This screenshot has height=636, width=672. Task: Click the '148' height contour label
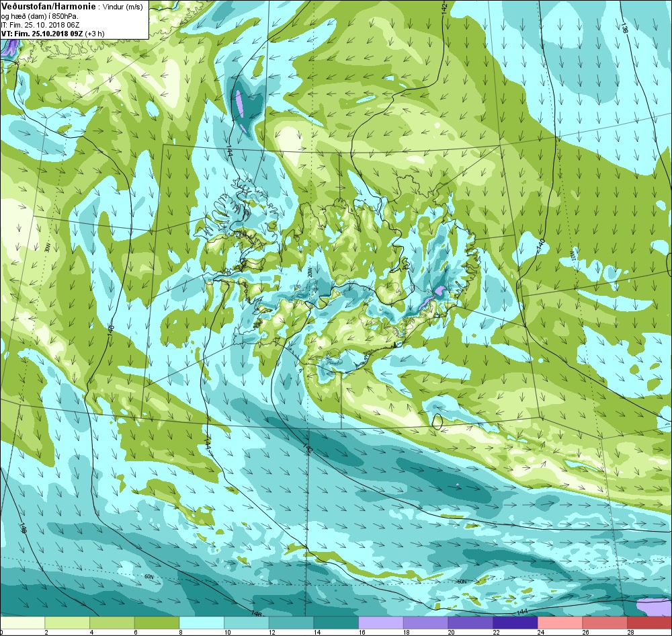click(23, 528)
